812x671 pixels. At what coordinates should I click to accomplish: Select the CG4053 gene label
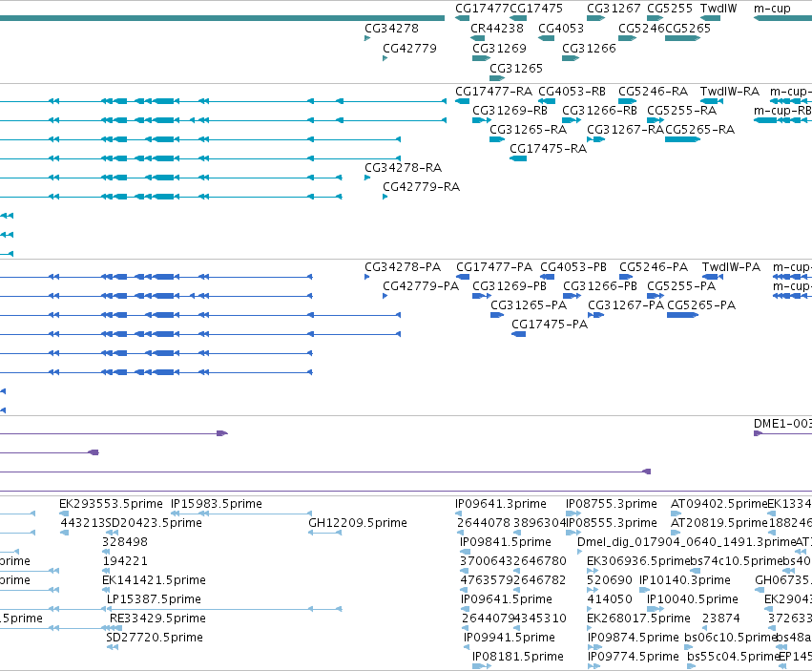point(561,29)
